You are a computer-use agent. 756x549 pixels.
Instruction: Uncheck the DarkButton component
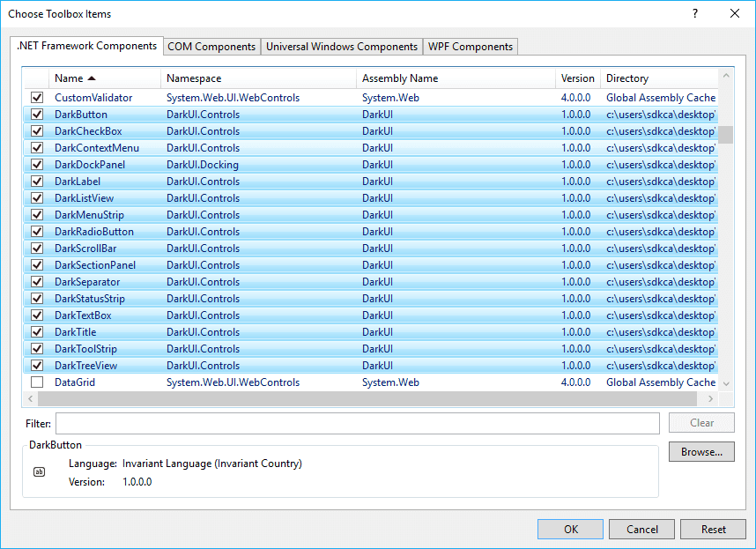point(36,114)
